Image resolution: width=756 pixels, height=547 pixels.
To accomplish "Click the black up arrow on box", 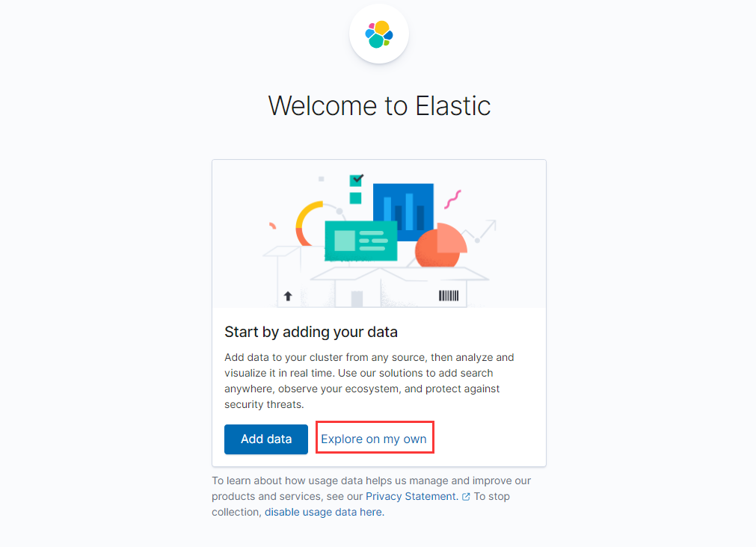I will (x=288, y=296).
